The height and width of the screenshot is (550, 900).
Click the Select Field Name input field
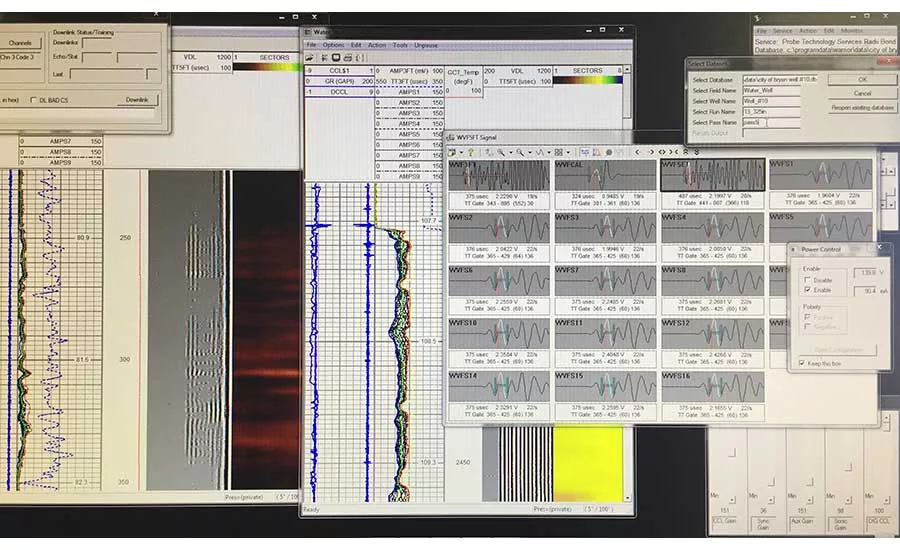pos(771,90)
